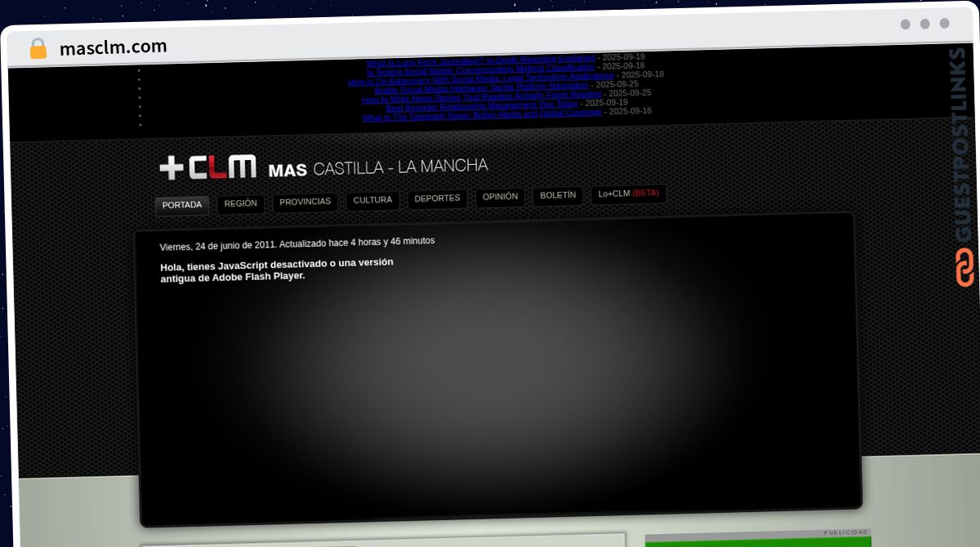This screenshot has width=980, height=547.
Task: Go to the CULTURA section
Action: tap(372, 200)
